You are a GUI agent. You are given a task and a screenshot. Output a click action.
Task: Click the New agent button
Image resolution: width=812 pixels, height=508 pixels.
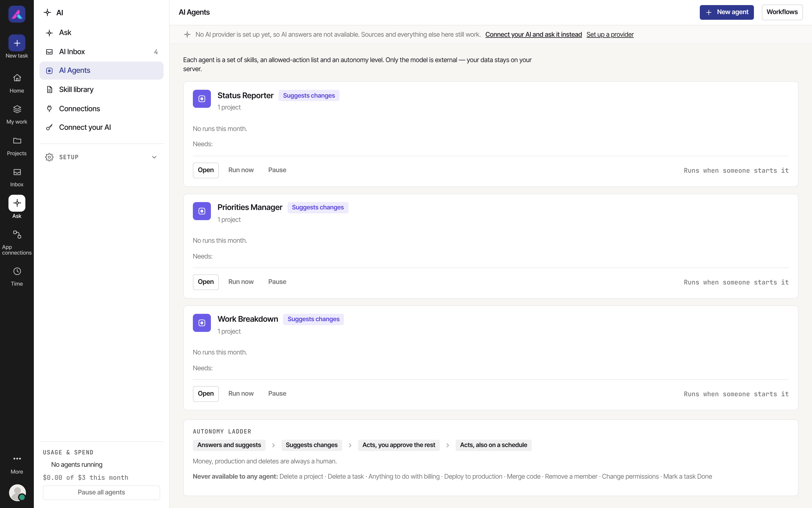click(727, 12)
